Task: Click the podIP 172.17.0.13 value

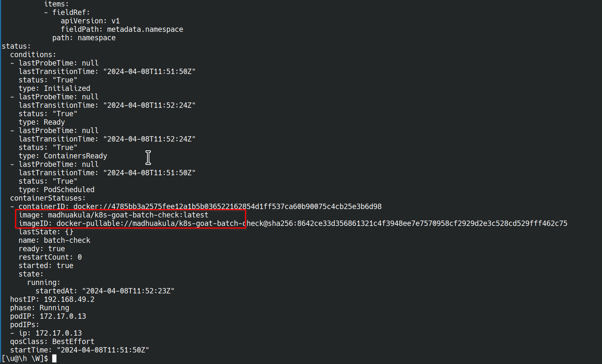Action: (63, 316)
